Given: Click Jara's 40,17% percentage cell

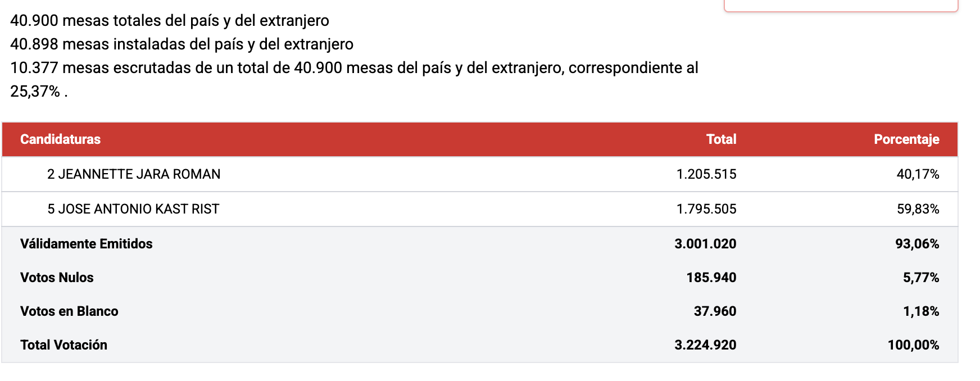Looking at the screenshot, I should click(x=918, y=174).
